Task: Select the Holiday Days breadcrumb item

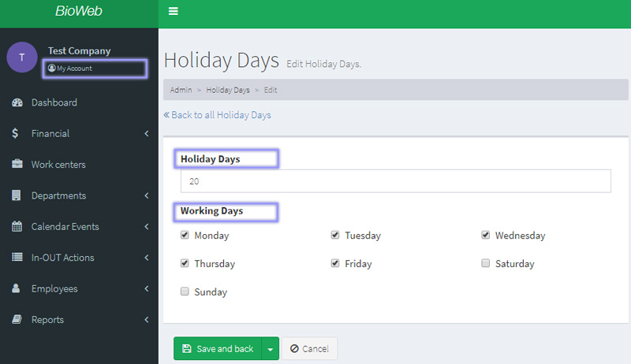Action: point(228,90)
